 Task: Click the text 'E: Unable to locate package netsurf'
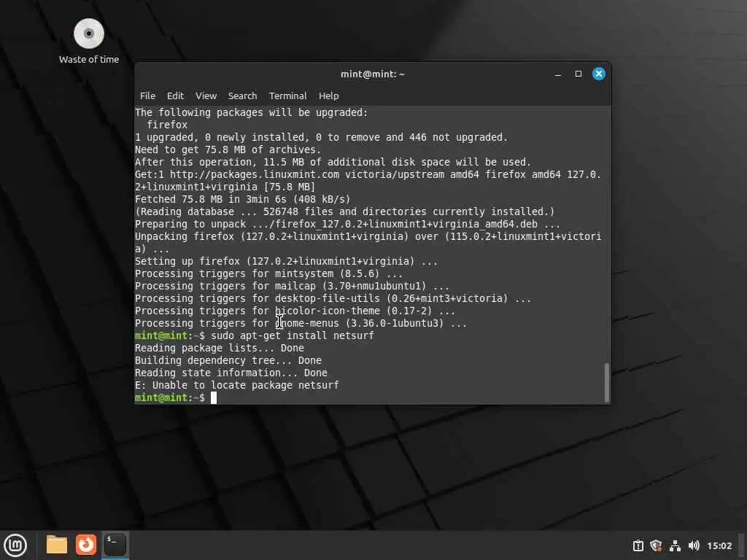click(x=237, y=385)
